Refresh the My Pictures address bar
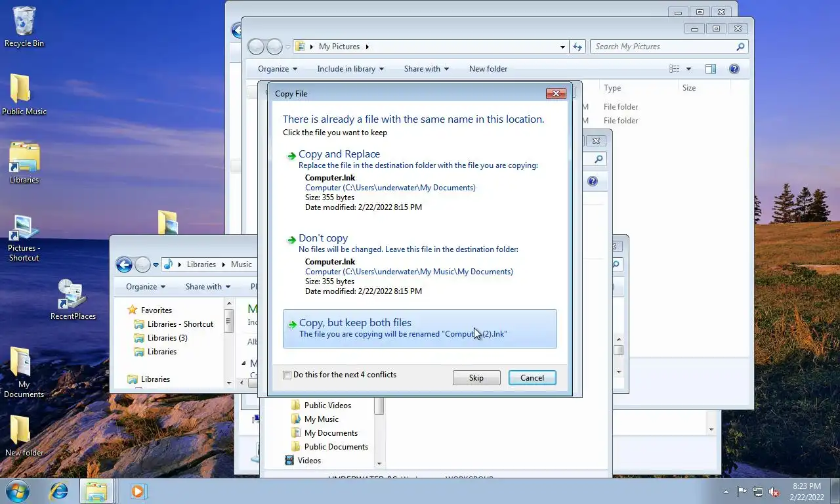This screenshot has height=504, width=840. 577,47
